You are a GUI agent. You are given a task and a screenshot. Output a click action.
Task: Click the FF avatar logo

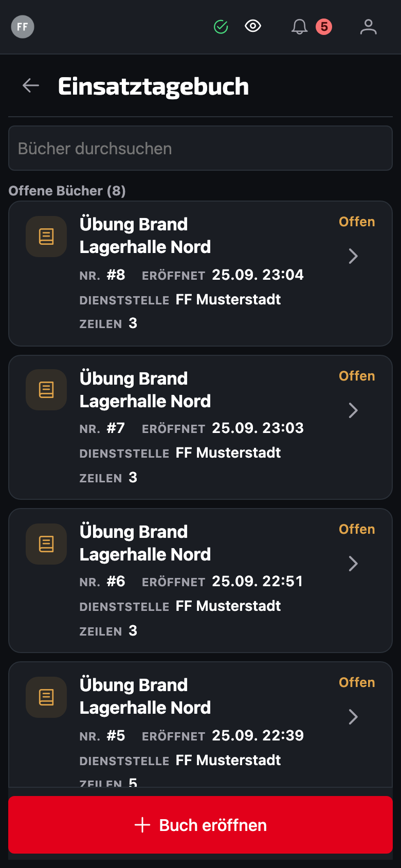[23, 27]
